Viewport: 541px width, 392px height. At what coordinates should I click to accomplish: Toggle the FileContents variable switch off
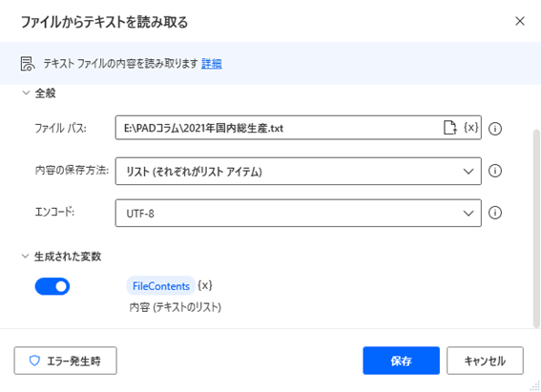[52, 286]
